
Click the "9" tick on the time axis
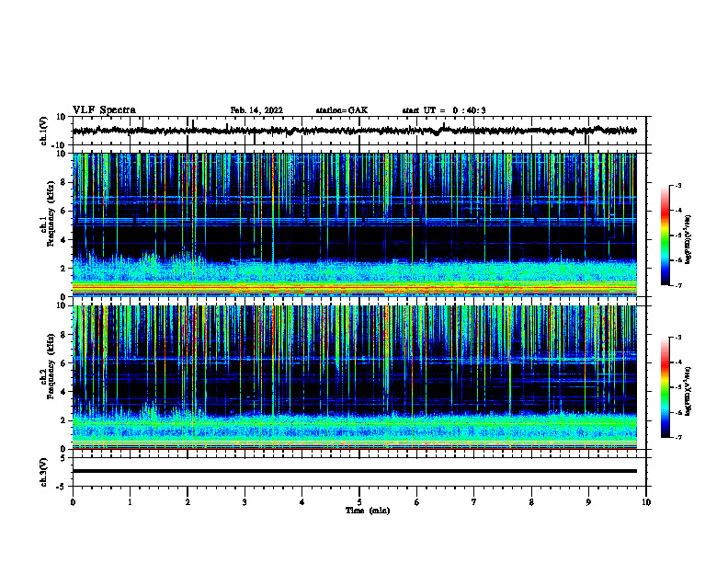click(x=588, y=502)
